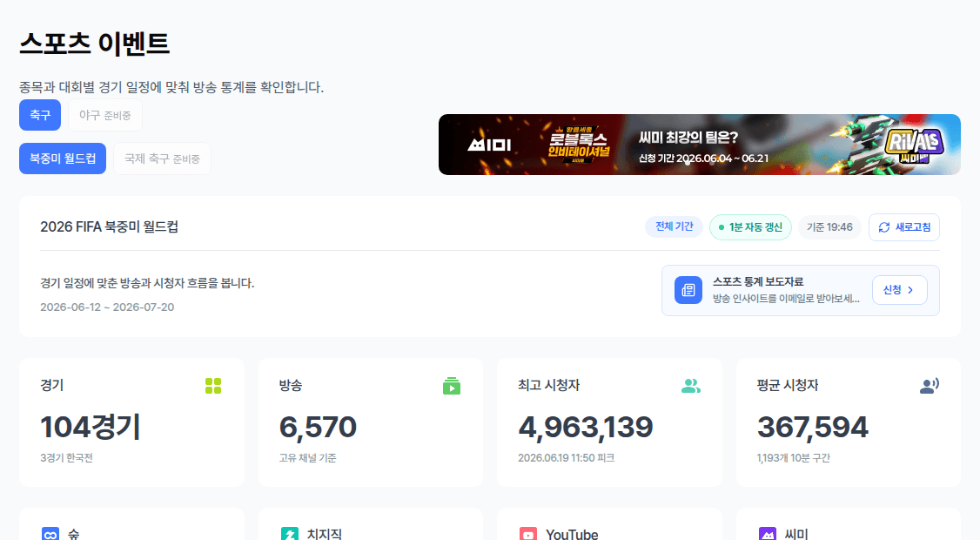980x540 pixels.
Task: Click the 367,594 average viewers value
Action: [x=813, y=428]
